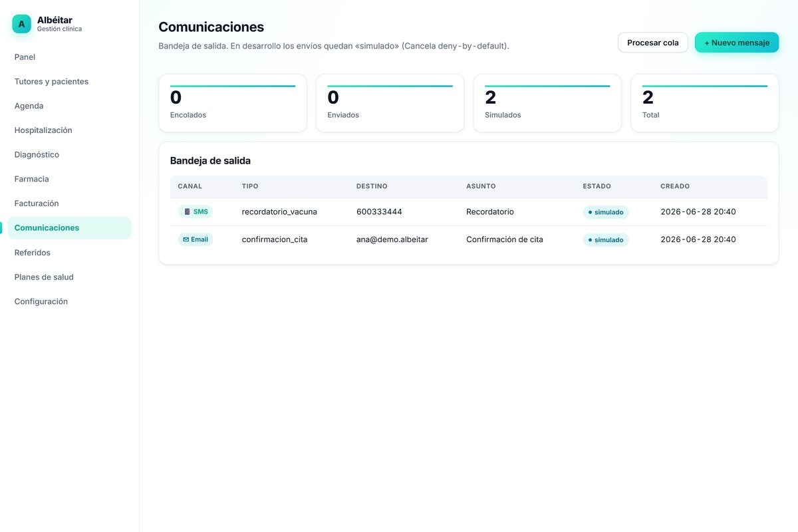Click the Simulados stat card
The width and height of the screenshot is (798, 532).
[x=547, y=103]
